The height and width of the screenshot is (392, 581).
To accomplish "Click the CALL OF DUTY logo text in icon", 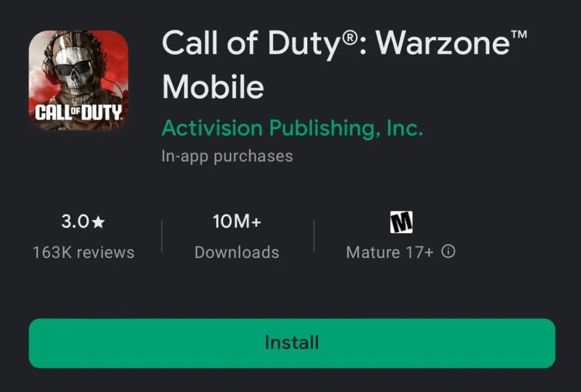I will point(78,113).
